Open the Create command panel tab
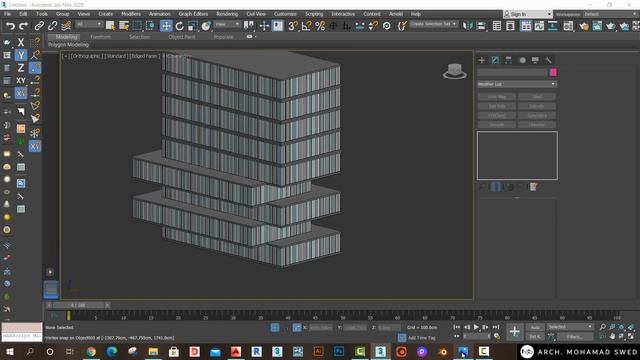This screenshot has width=640, height=360. pyautogui.click(x=482, y=60)
